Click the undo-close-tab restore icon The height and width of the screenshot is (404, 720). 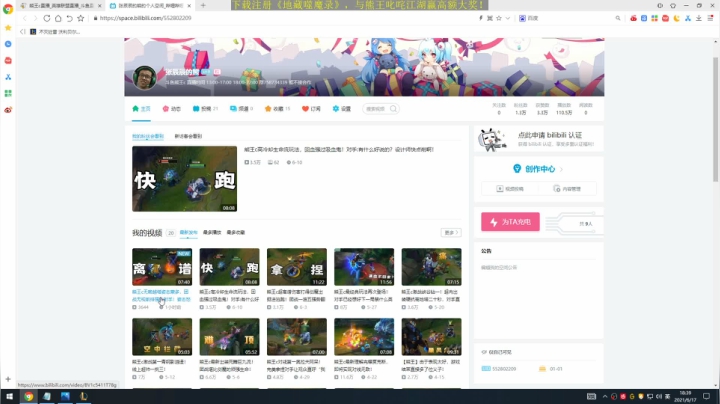(69, 18)
